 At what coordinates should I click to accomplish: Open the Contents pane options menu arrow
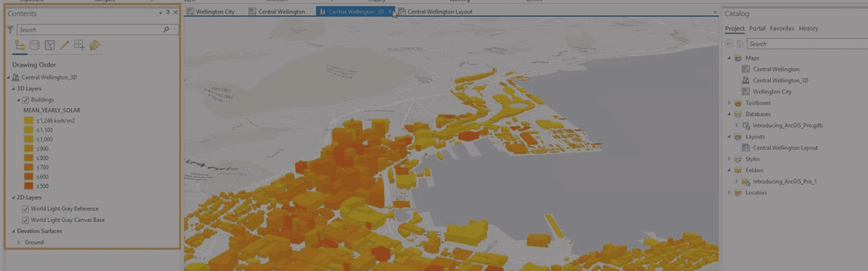160,13
